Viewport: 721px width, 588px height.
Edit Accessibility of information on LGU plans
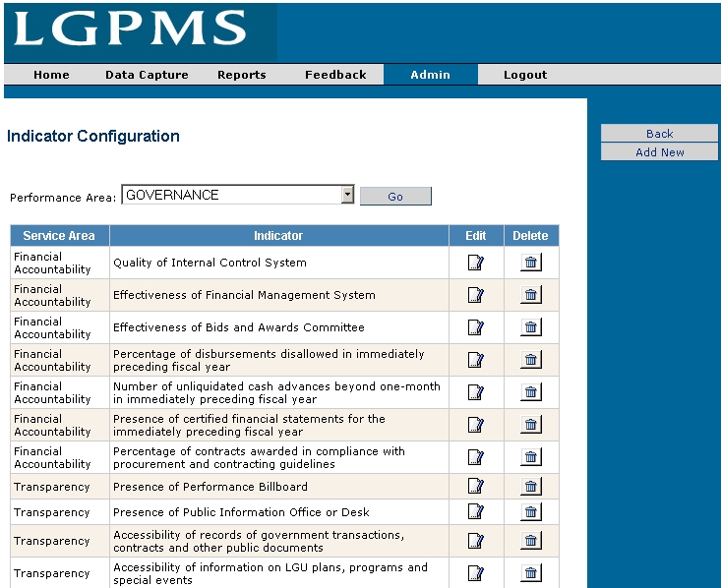pyautogui.click(x=476, y=573)
